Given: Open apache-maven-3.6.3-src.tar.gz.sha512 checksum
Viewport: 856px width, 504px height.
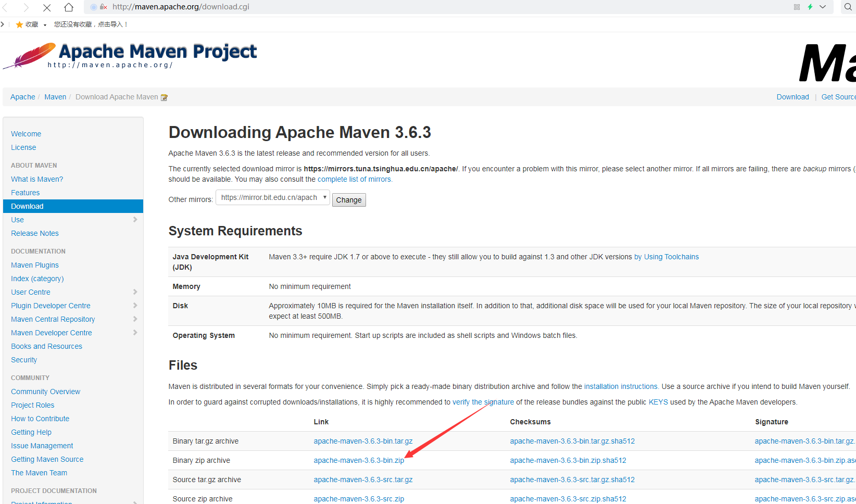Looking at the screenshot, I should (572, 480).
